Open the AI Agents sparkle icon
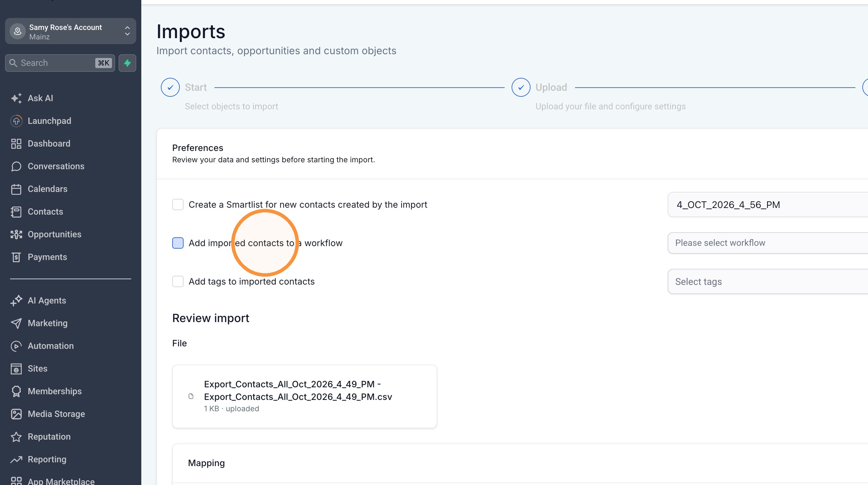 (x=16, y=301)
